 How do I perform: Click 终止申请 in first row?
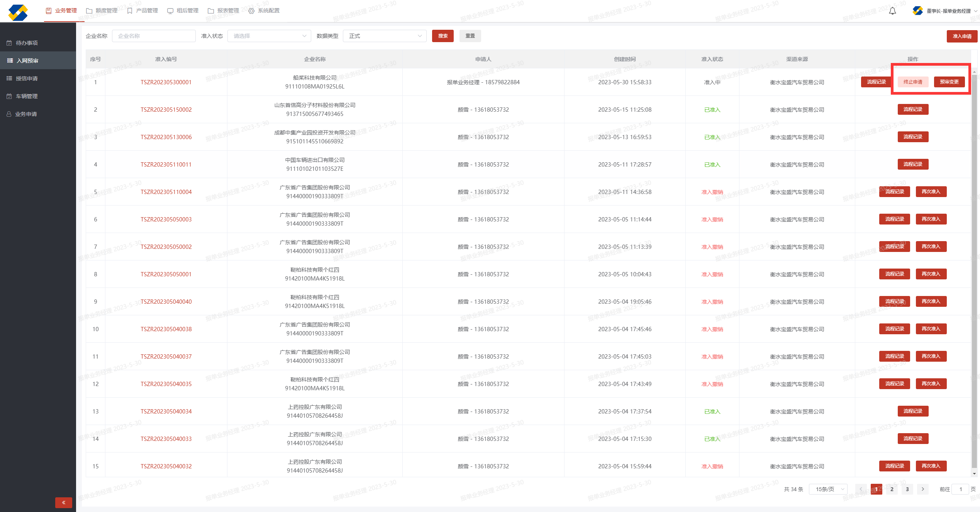click(x=913, y=82)
